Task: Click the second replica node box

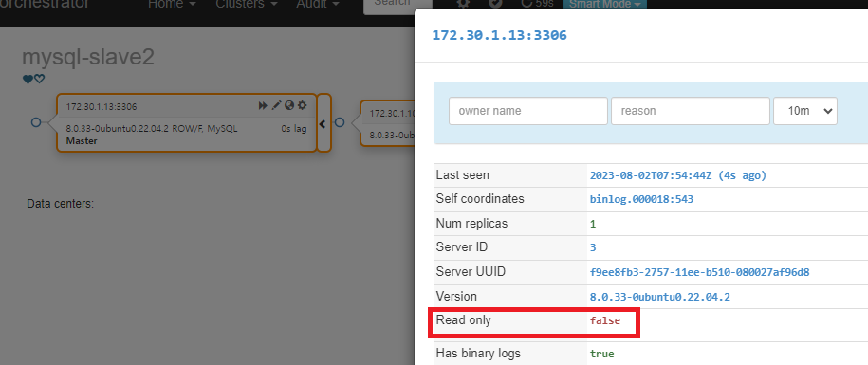Action: pyautogui.click(x=387, y=123)
